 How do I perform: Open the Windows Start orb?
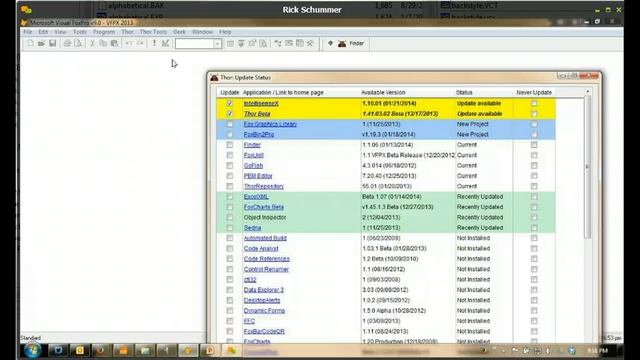[33, 350]
